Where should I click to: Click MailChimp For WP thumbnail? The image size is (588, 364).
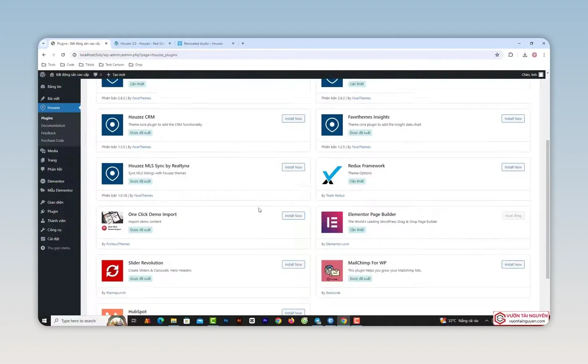[x=332, y=271]
